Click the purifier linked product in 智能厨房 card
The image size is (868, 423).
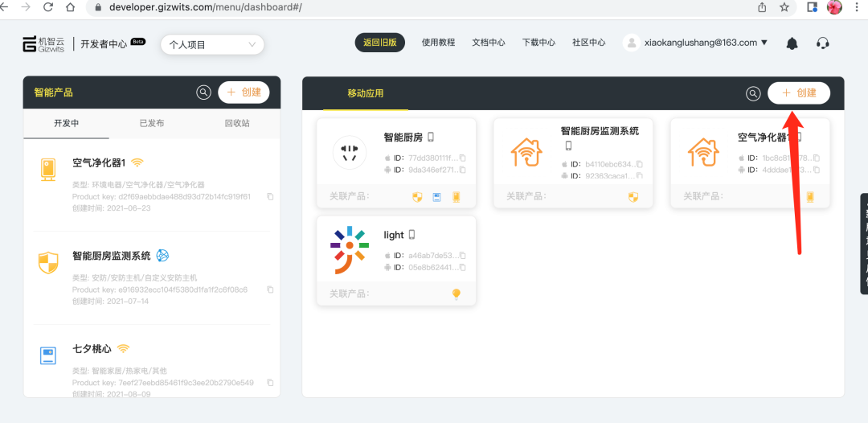pos(457,196)
